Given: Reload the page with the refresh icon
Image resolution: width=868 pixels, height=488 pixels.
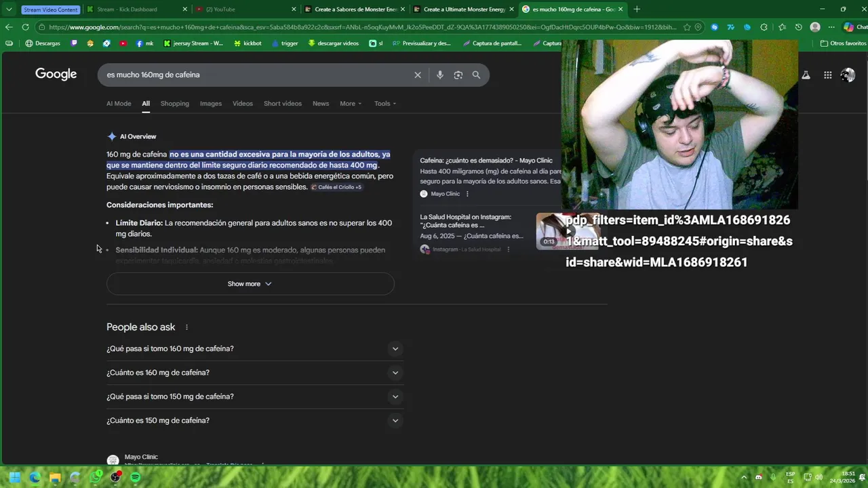Looking at the screenshot, I should pos(25,27).
